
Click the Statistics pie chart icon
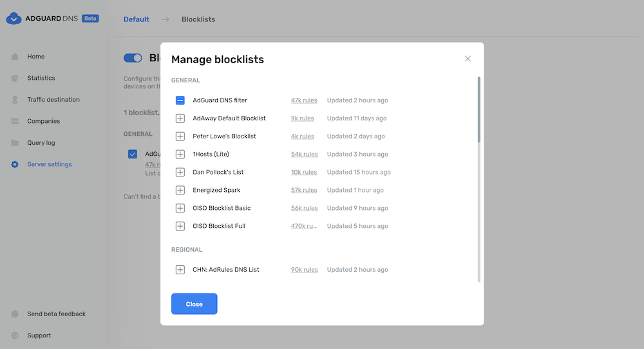click(x=15, y=78)
